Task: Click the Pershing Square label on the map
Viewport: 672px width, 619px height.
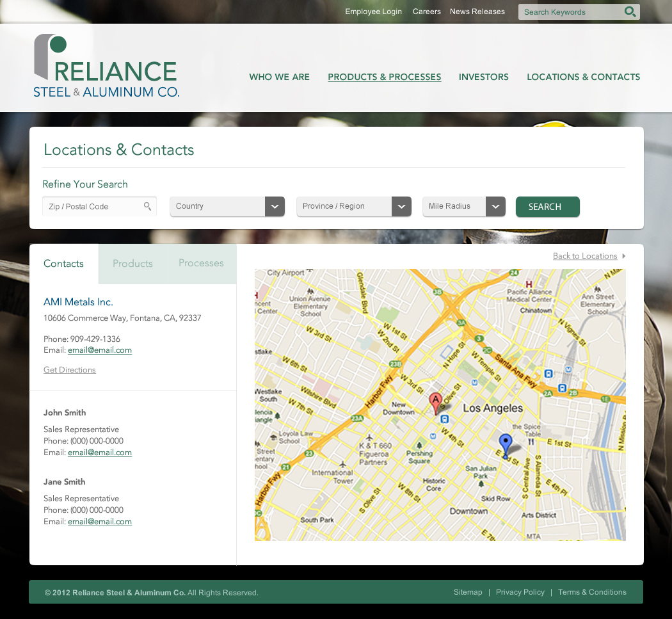Action: point(420,458)
